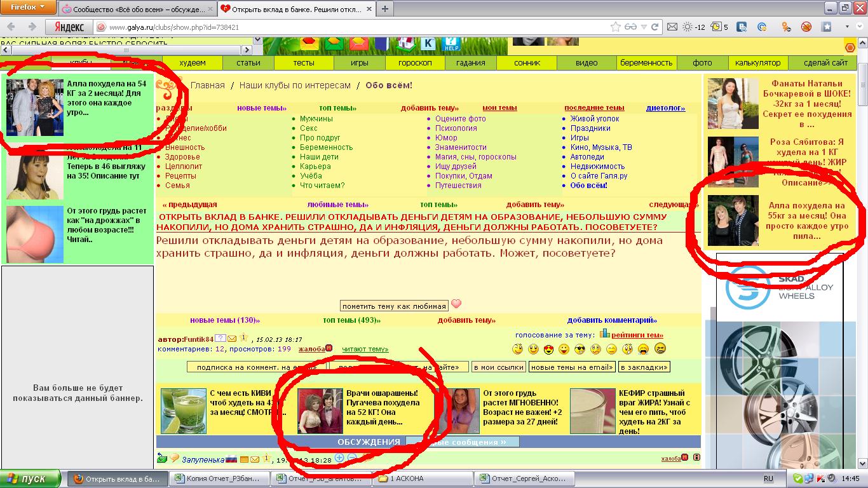
Task: Open the mail envelope toolbar icon
Action: [x=672, y=27]
